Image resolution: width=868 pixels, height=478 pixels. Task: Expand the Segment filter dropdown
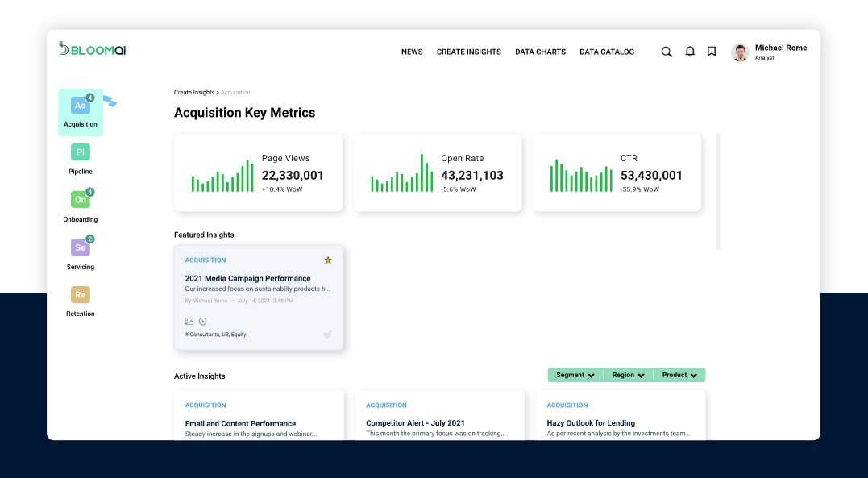point(575,375)
